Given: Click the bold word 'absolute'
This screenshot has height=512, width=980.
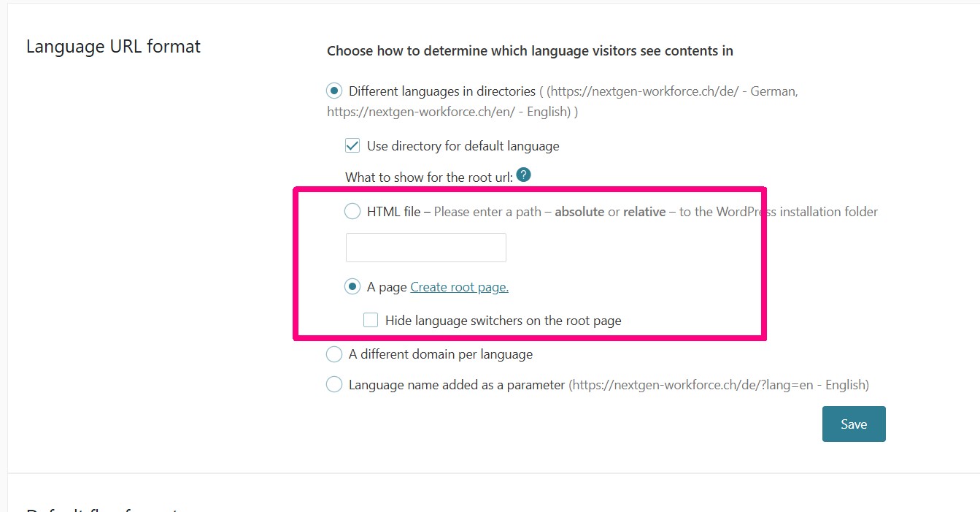Looking at the screenshot, I should coord(579,212).
